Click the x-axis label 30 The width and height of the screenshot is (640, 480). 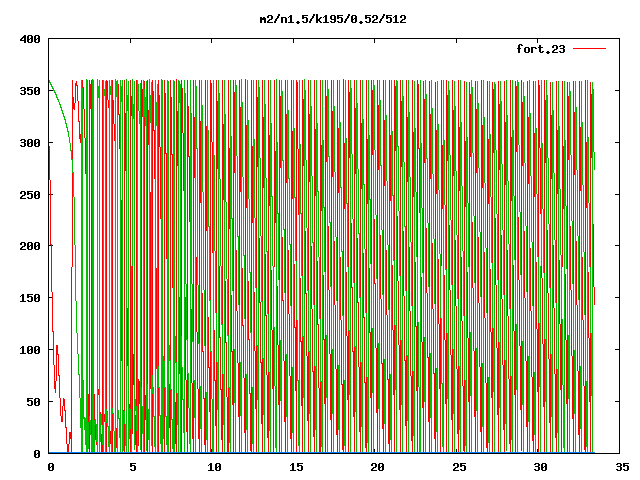(540, 467)
